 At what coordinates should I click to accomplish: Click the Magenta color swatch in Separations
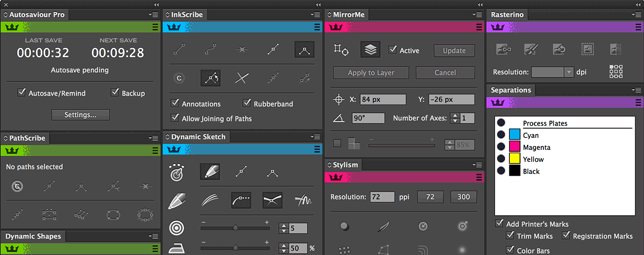(514, 147)
